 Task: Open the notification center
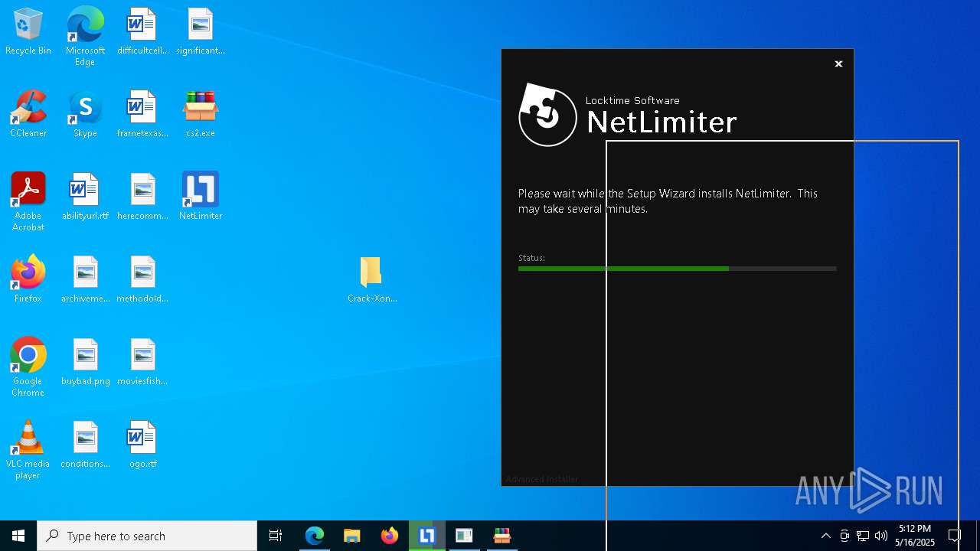955,536
